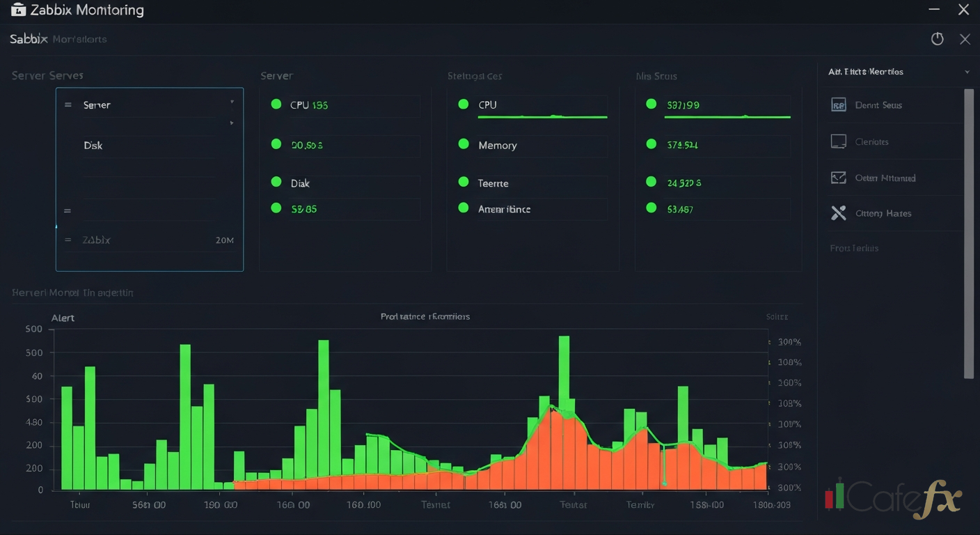Click the list icon next to Zabbix row

click(68, 240)
